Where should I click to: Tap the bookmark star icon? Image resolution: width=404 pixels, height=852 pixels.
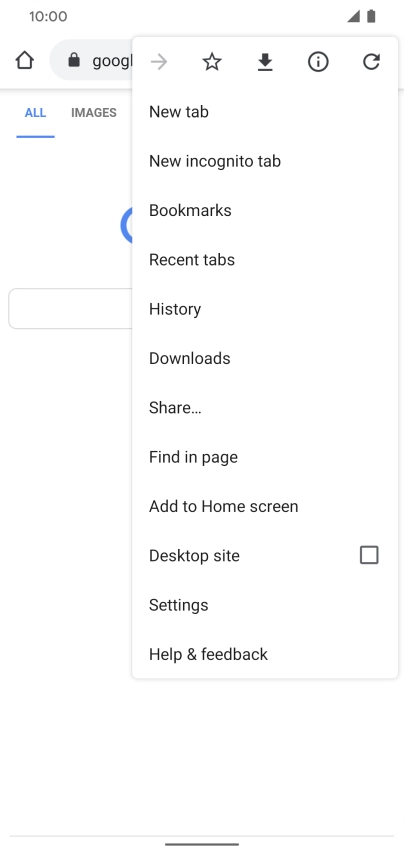click(212, 62)
